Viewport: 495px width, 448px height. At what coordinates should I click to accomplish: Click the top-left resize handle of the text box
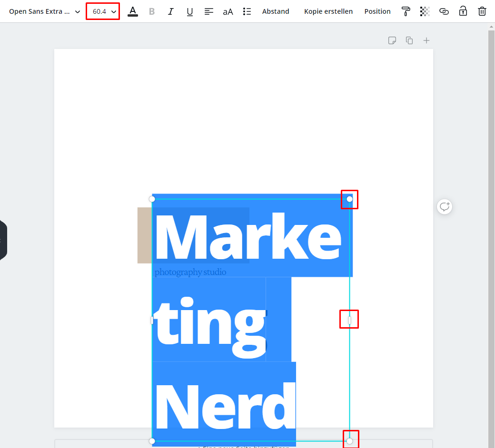pyautogui.click(x=152, y=199)
